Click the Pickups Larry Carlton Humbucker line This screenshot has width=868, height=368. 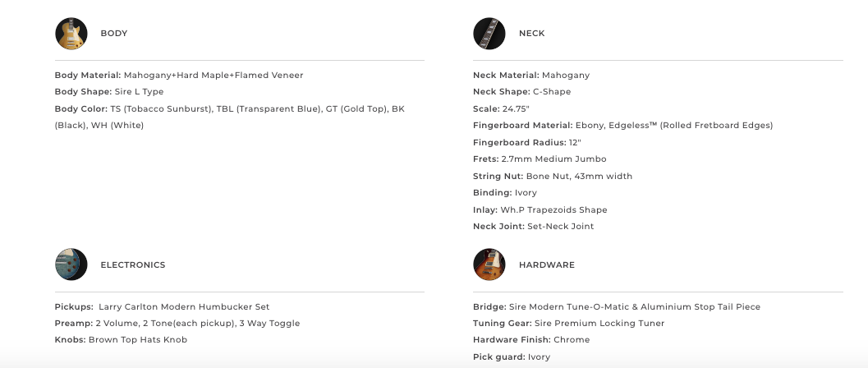click(162, 307)
